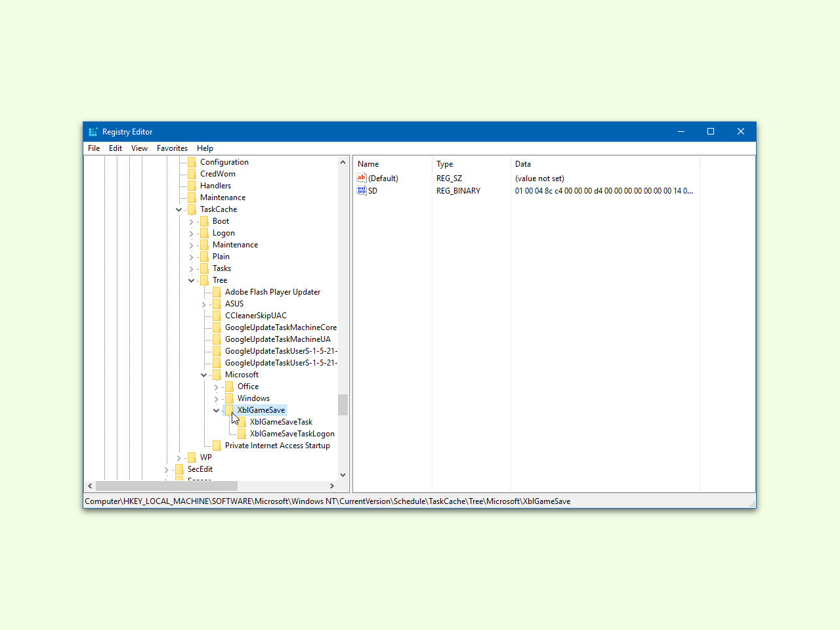Expand the Logon key
Viewport: 840px width, 630px height.
191,234
